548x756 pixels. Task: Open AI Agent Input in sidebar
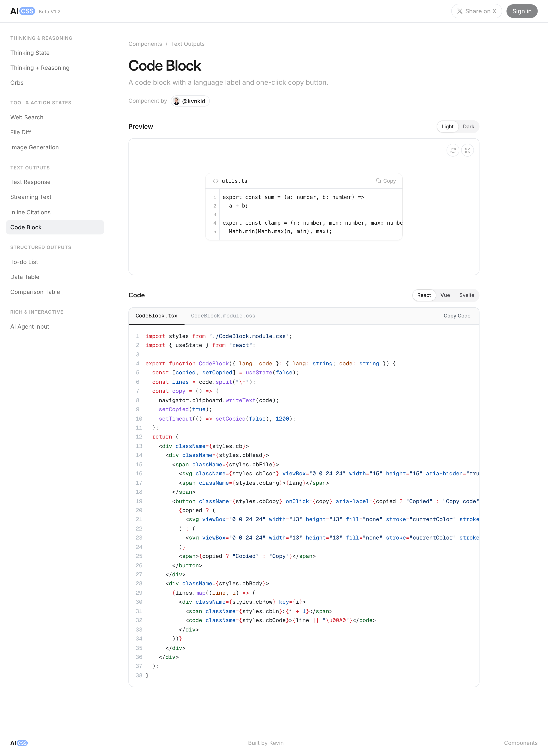tap(55, 327)
